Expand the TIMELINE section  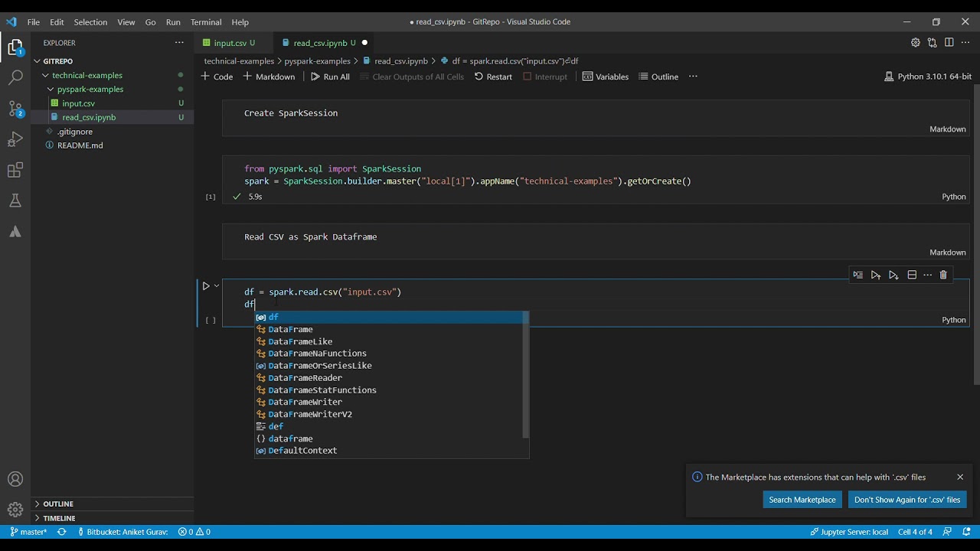click(x=59, y=518)
